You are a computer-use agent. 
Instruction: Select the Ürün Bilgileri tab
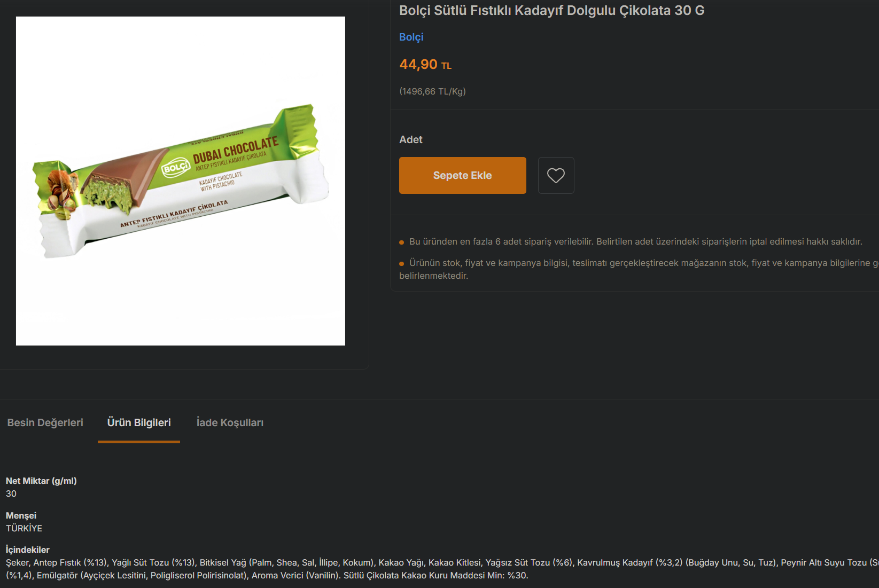coord(139,422)
